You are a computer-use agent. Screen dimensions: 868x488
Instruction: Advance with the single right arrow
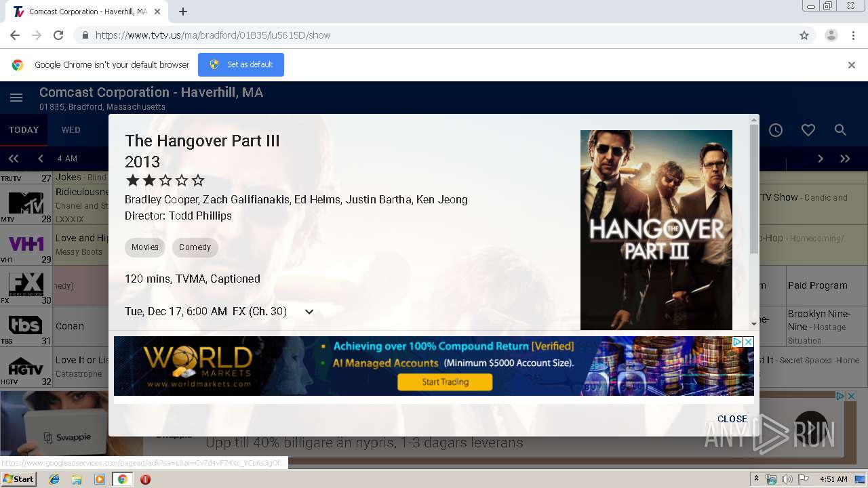pyautogui.click(x=821, y=159)
